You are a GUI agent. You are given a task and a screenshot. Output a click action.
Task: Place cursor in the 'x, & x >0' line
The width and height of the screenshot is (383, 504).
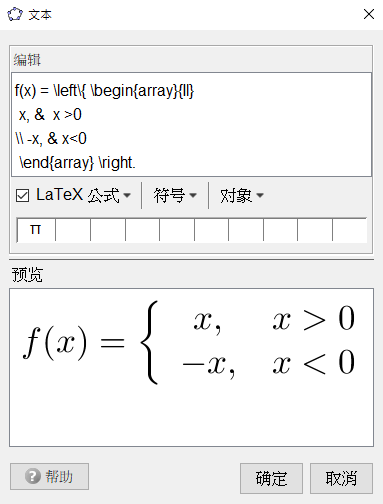click(50, 115)
